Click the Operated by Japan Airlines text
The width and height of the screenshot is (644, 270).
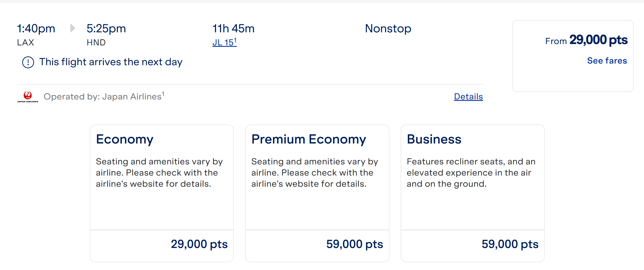(x=104, y=97)
